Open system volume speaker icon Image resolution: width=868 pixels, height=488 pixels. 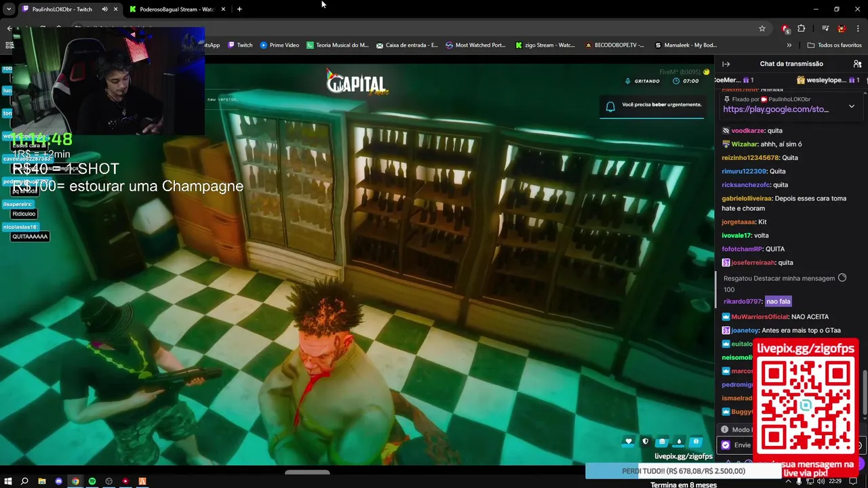(821, 481)
